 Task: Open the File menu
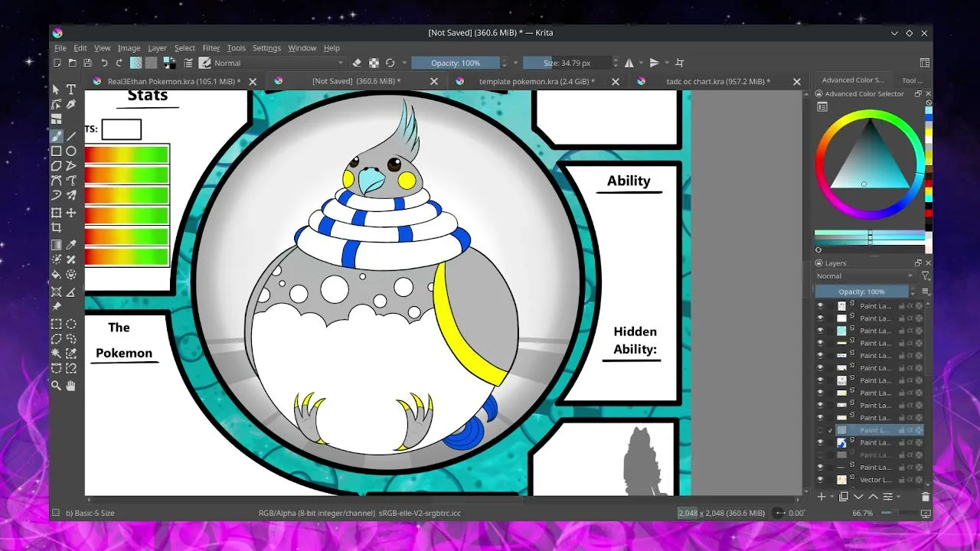60,48
